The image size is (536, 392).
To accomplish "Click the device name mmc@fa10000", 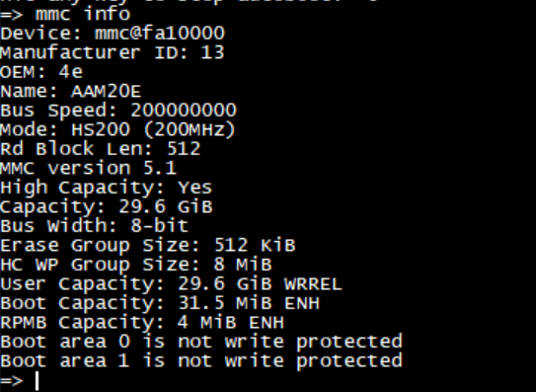I will point(160,34).
